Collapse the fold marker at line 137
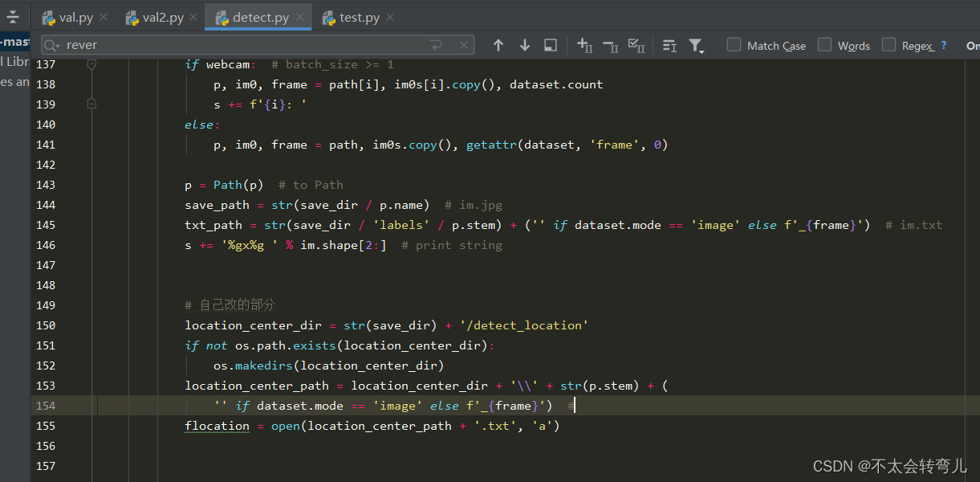980x482 pixels. click(91, 64)
